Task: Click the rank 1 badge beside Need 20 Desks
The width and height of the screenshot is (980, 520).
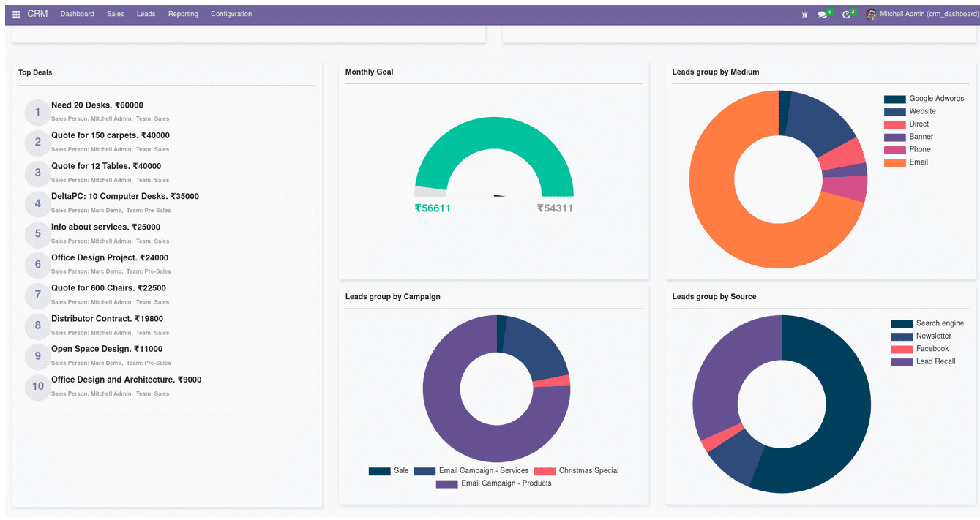Action: click(x=37, y=112)
